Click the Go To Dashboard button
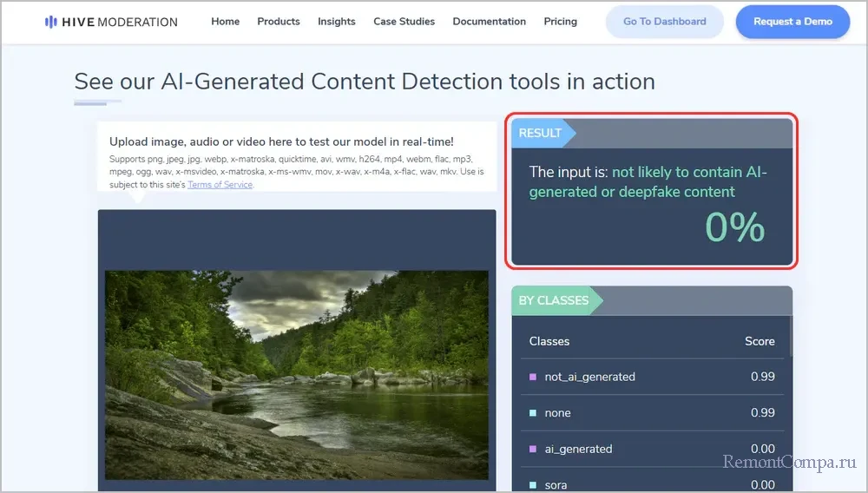Viewport: 868px width, 493px height. [664, 22]
